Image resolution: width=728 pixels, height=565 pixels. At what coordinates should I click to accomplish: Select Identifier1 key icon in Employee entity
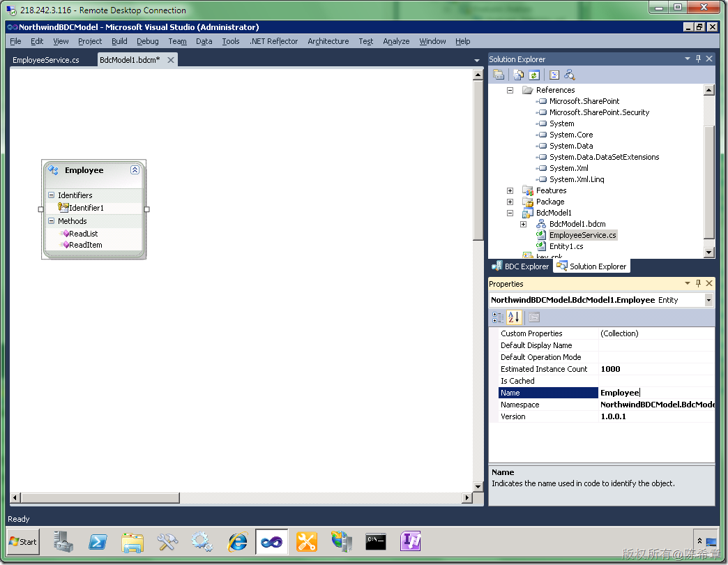63,207
